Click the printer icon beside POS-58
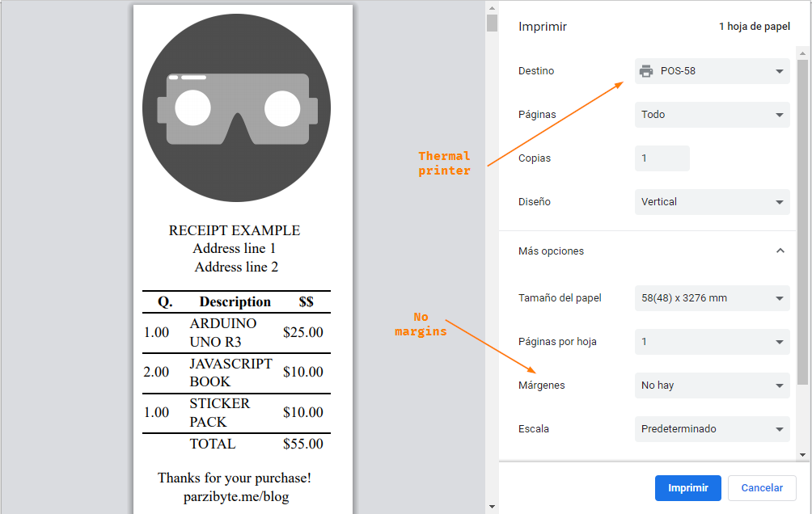Screen dimensions: 812x514 [645, 71]
